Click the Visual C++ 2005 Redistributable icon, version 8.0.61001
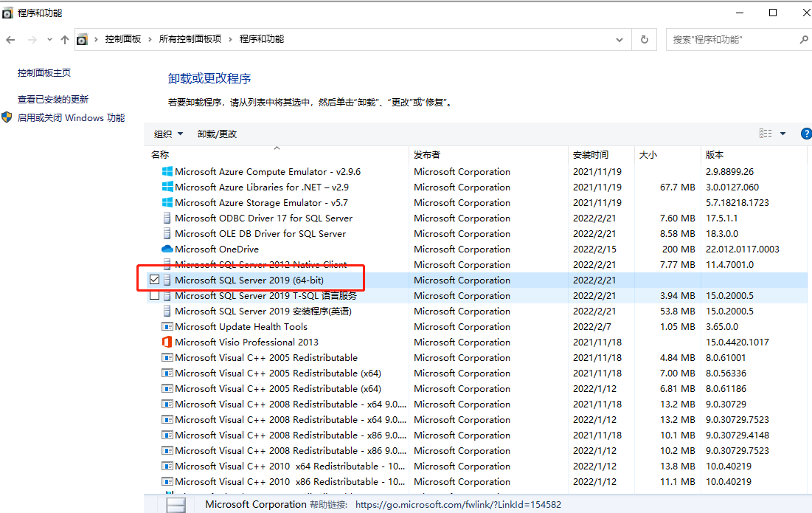 coord(167,357)
